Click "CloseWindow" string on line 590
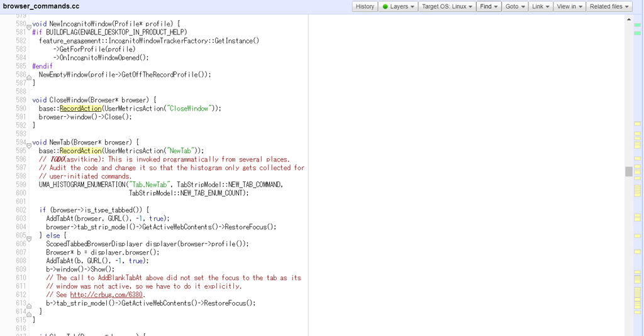This screenshot has width=644, height=336. click(x=190, y=108)
